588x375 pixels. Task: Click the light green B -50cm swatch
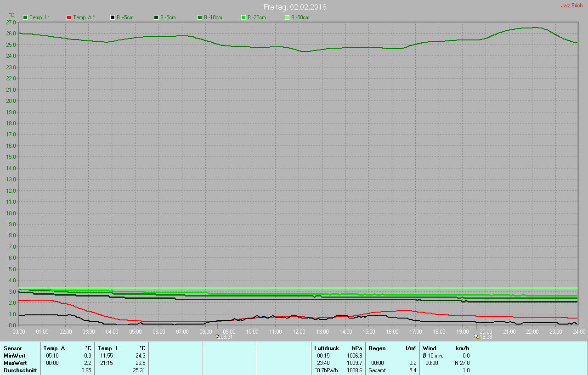[287, 17]
